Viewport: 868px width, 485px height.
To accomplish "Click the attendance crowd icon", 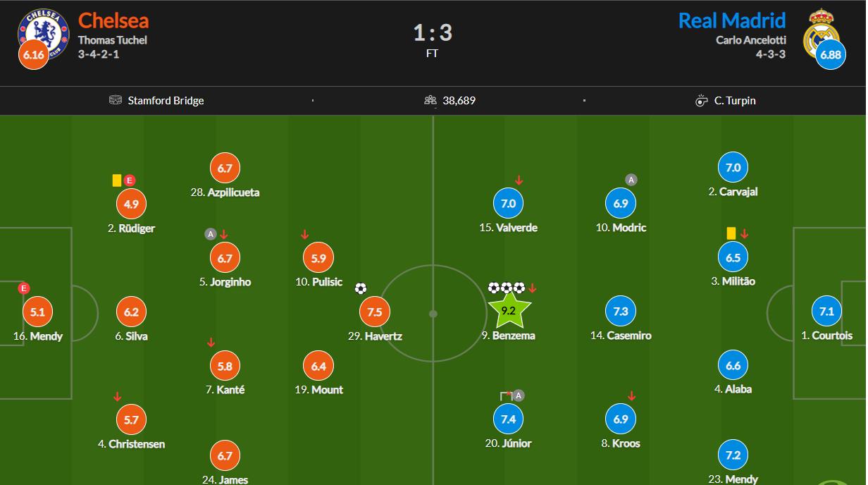I will click(x=431, y=100).
